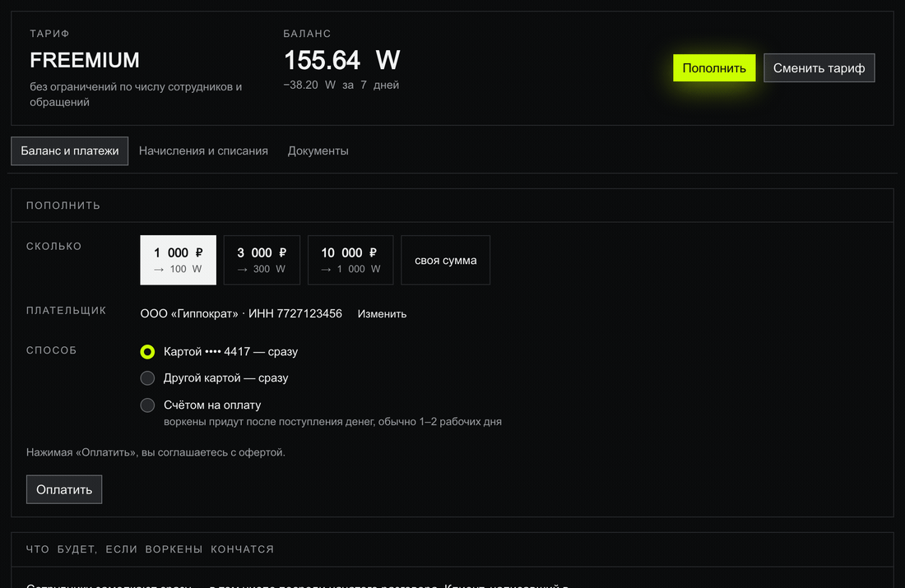Choose the 3 000 ₽ amount option
This screenshot has width=905, height=588.
click(262, 260)
